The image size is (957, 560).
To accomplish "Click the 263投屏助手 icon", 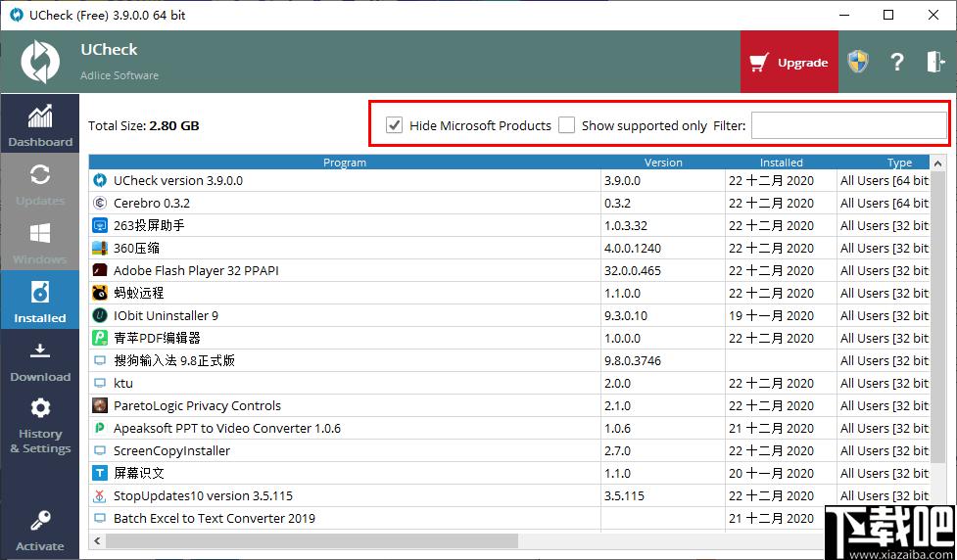I will (100, 226).
